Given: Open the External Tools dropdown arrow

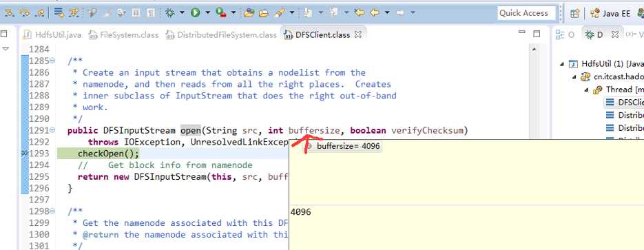Looking at the screenshot, I should pos(233,12).
